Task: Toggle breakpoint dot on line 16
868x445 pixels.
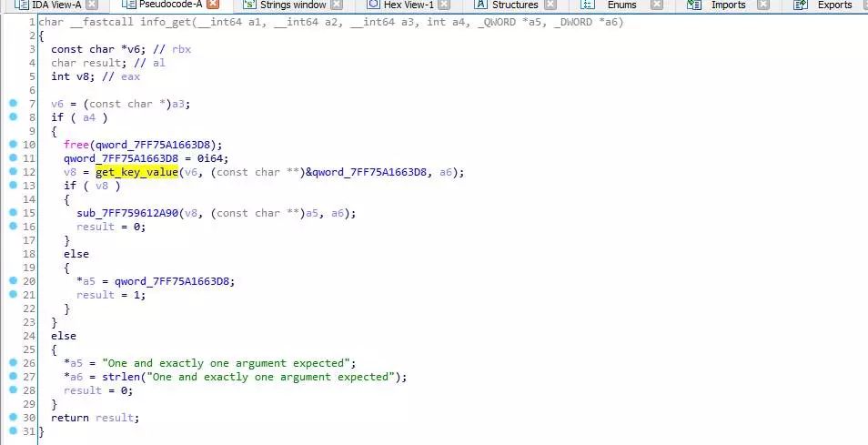Action: (14, 226)
